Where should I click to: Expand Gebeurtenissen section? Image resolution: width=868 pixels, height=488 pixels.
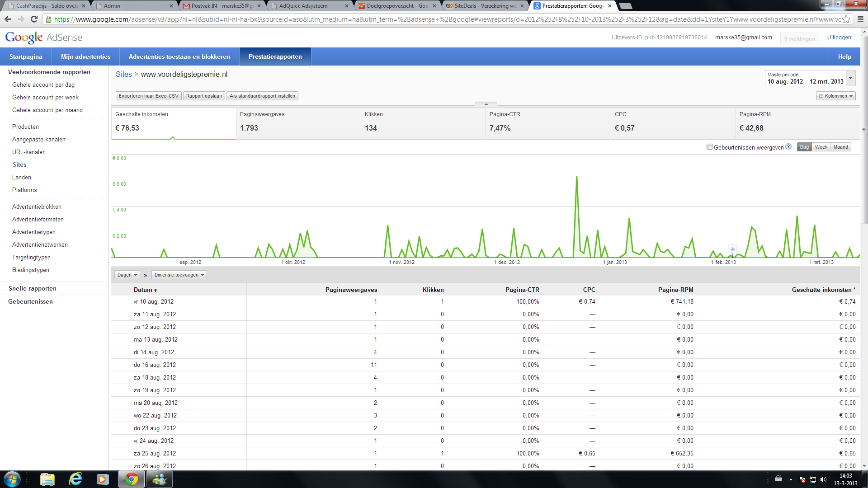point(30,301)
